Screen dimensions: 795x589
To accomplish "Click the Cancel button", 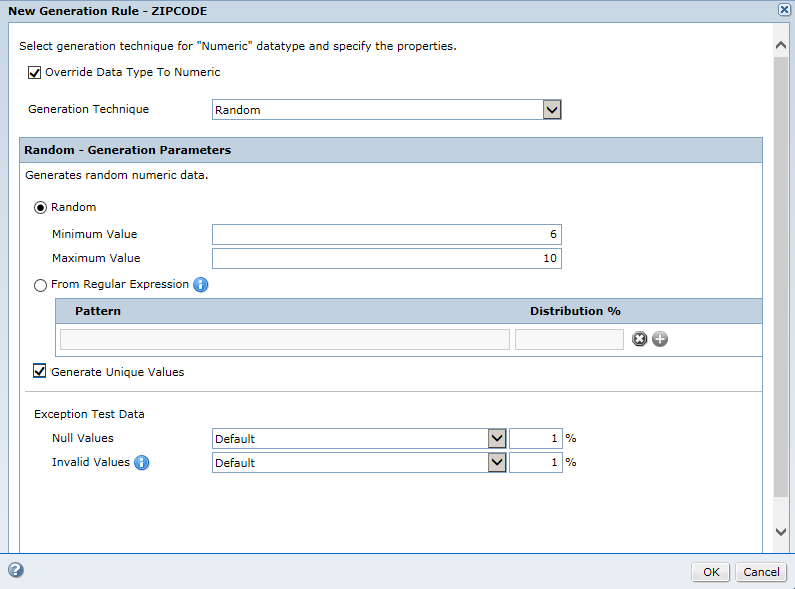I will pos(761,572).
